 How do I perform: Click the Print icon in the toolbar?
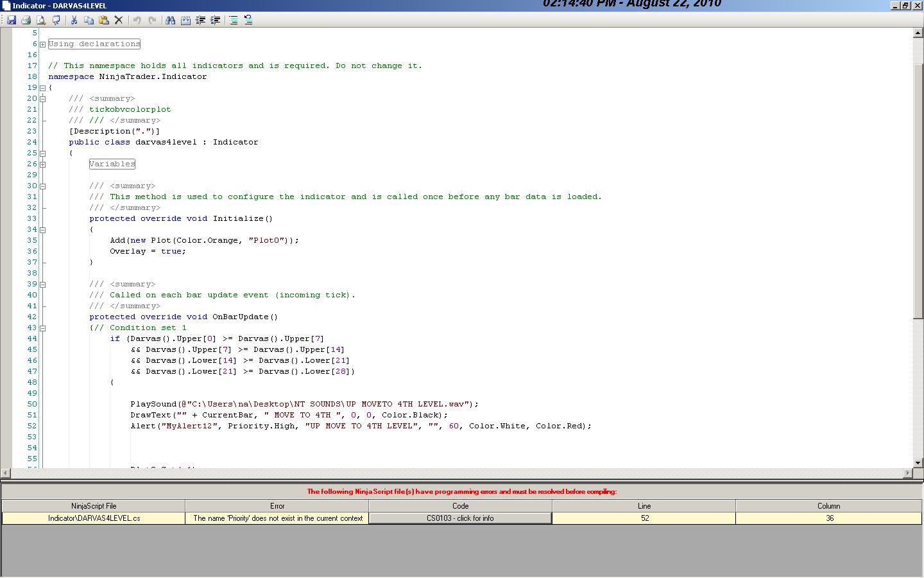click(26, 20)
